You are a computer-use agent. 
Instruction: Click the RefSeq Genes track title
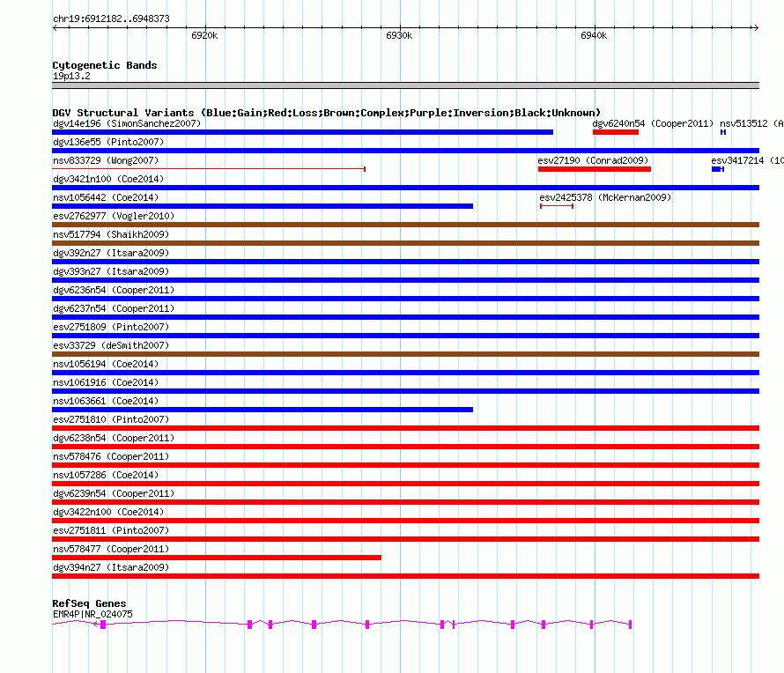tap(89, 603)
